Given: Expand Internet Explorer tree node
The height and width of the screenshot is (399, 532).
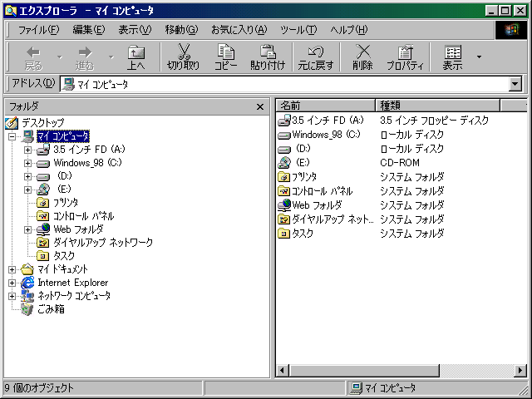Looking at the screenshot, I should click(x=12, y=283).
